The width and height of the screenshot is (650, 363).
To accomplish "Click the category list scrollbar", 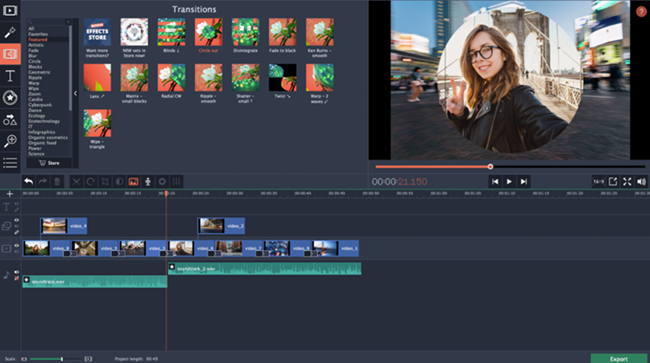I will point(70,68).
